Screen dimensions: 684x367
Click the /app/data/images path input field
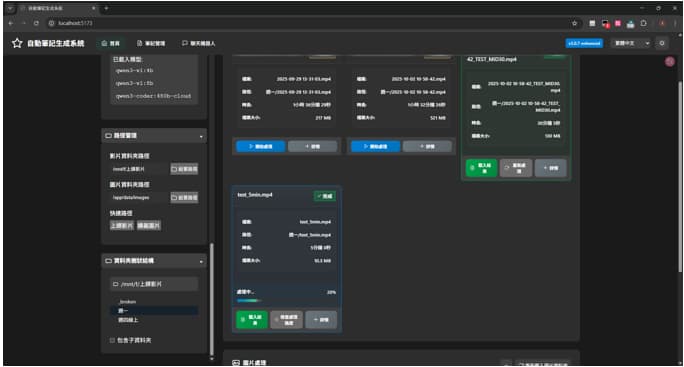coord(139,198)
